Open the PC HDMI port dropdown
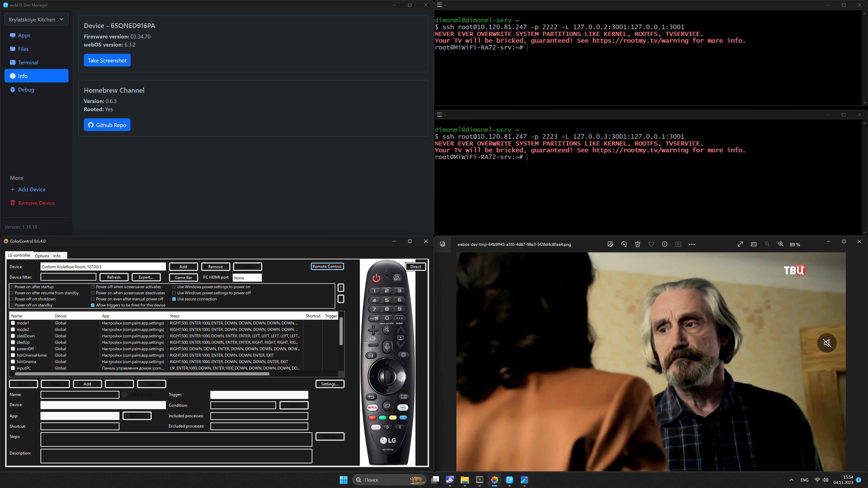 [x=247, y=278]
